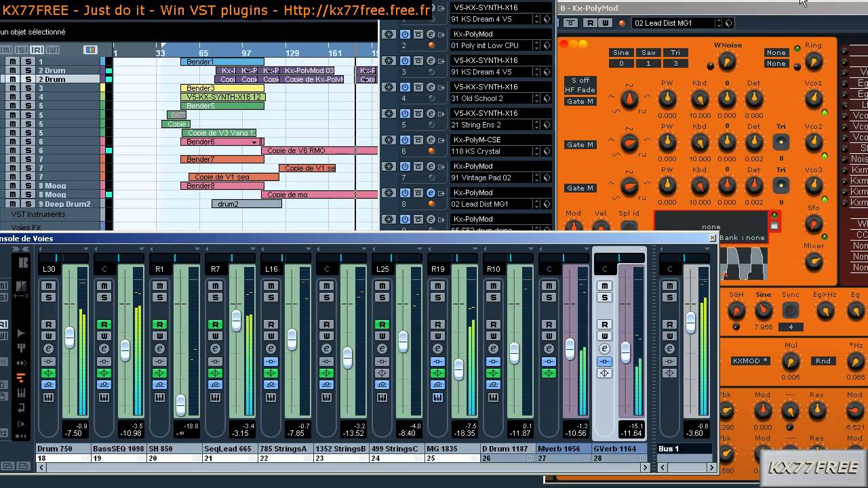Open channel settings (e) on the Drum 750 mixer channel
The height and width of the screenshot is (488, 868).
tap(48, 348)
